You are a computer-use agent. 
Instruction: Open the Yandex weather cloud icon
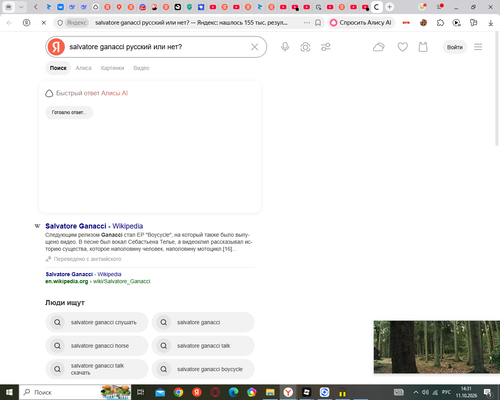coord(379,47)
